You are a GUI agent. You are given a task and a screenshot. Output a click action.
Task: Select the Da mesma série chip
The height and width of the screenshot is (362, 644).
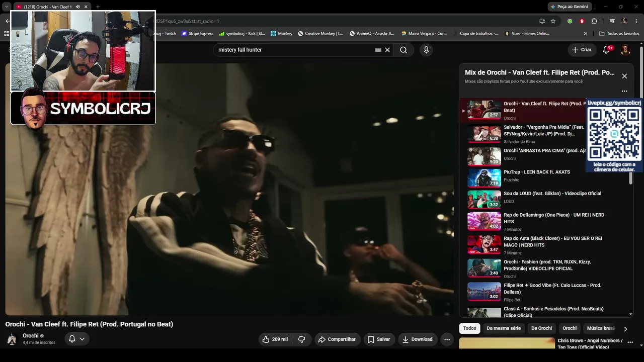(504, 328)
